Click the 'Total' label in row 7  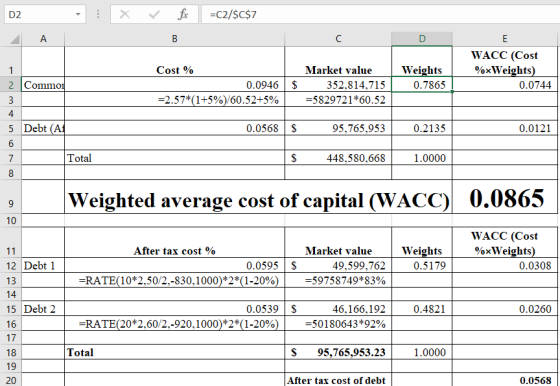(x=79, y=158)
